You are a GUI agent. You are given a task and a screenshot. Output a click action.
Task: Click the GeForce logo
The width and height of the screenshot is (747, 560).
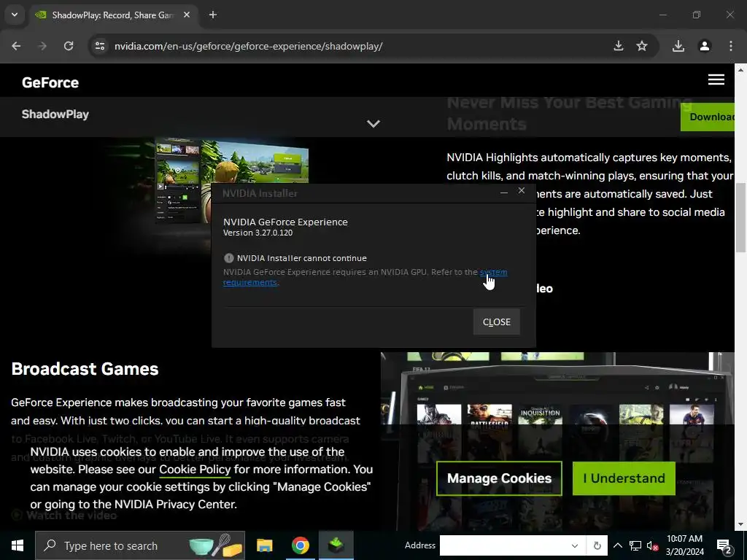tap(50, 82)
